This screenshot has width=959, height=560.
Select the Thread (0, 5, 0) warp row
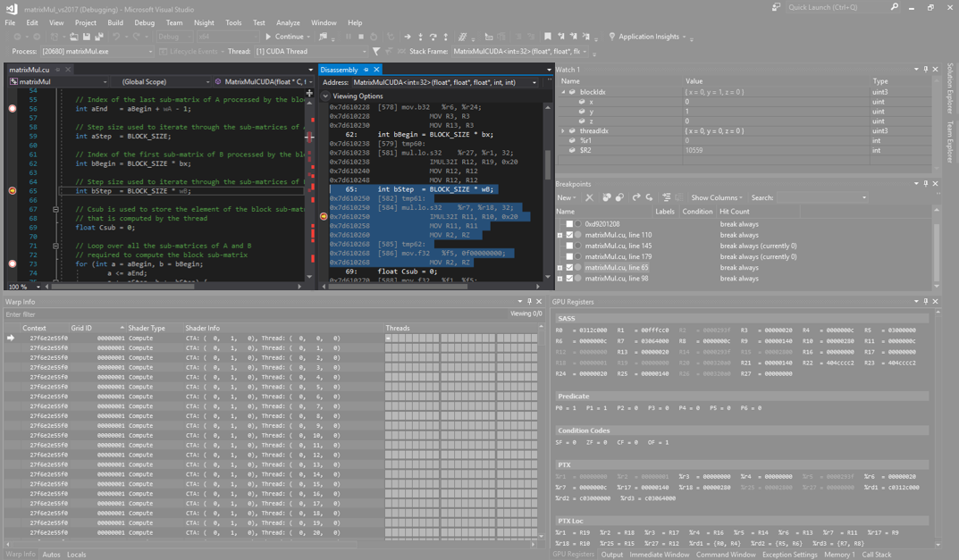272,387
